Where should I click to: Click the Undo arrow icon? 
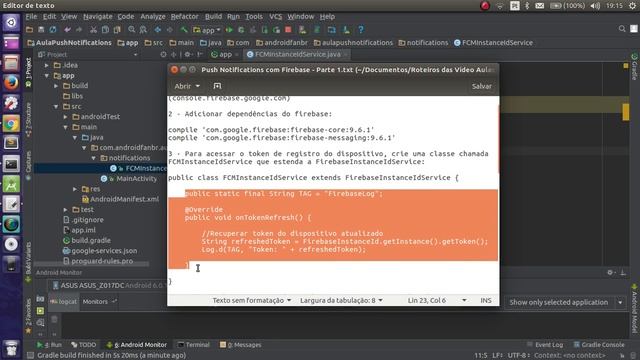pyautogui.click(x=67, y=29)
